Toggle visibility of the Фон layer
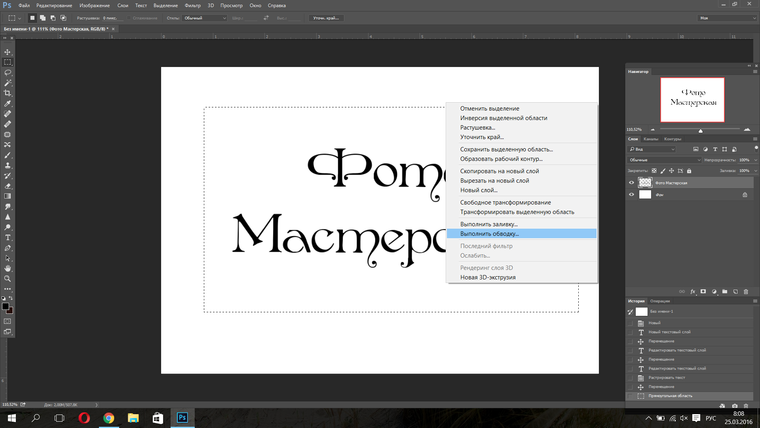760x428 pixels. tap(631, 195)
